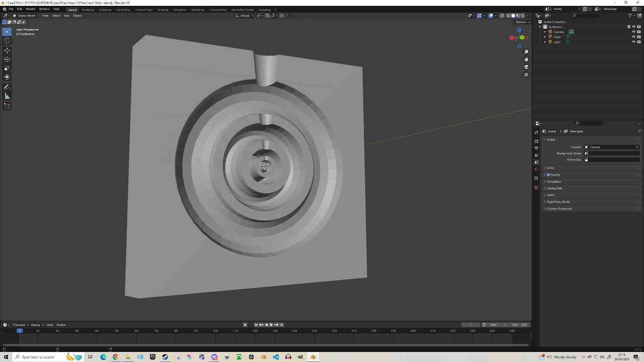This screenshot has width=644, height=362.
Task: Open the World properties tab
Action: click(536, 170)
